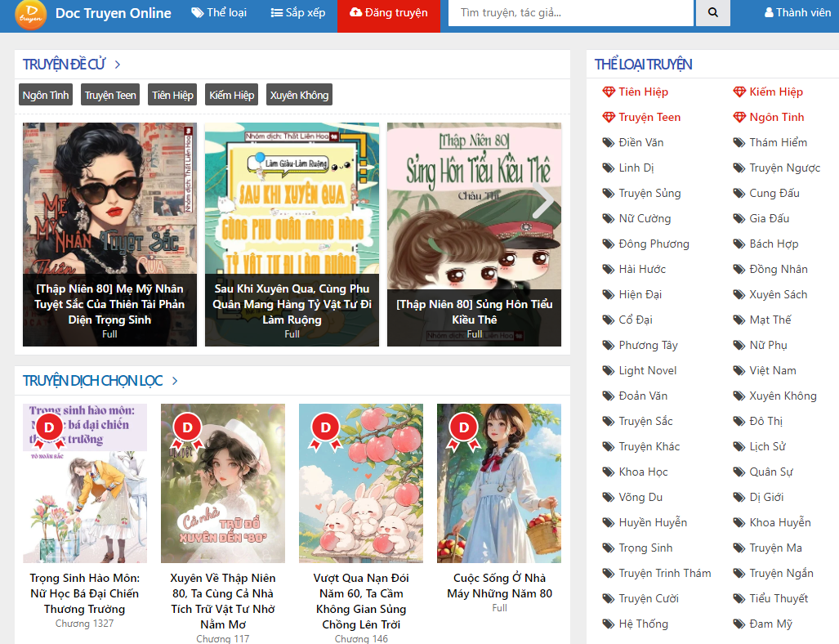The image size is (839, 644).
Task: Click the diamond icon next to Ngôn Tình
Action: click(x=739, y=117)
